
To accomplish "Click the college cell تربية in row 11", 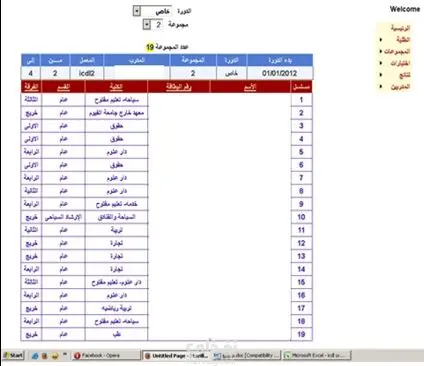I will pos(116,230).
